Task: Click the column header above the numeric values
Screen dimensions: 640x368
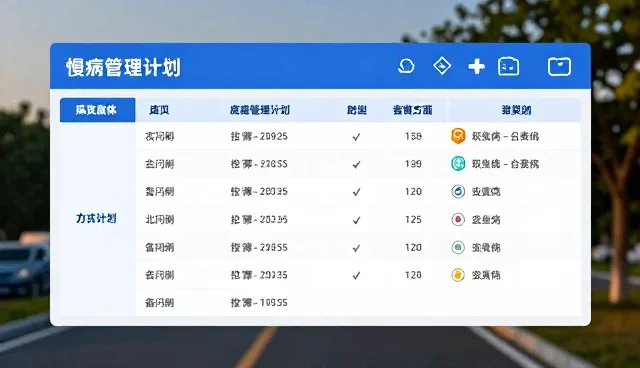Action: [x=412, y=110]
